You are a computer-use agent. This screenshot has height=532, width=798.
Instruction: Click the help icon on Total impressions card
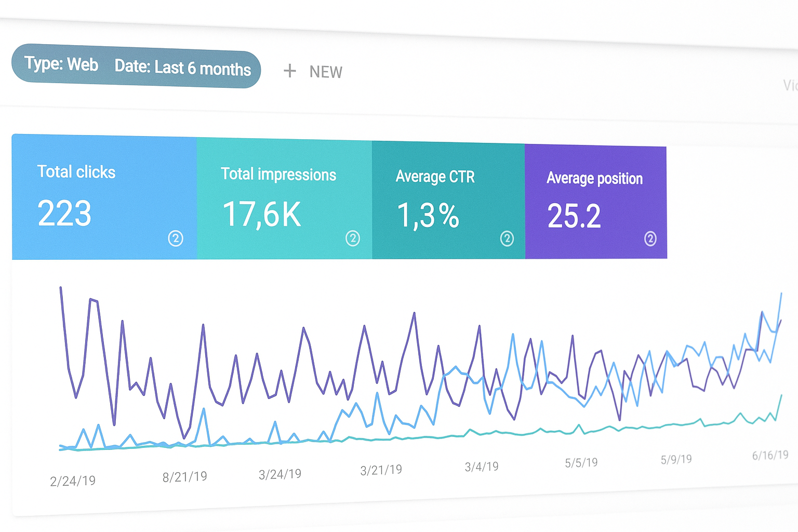tap(353, 238)
